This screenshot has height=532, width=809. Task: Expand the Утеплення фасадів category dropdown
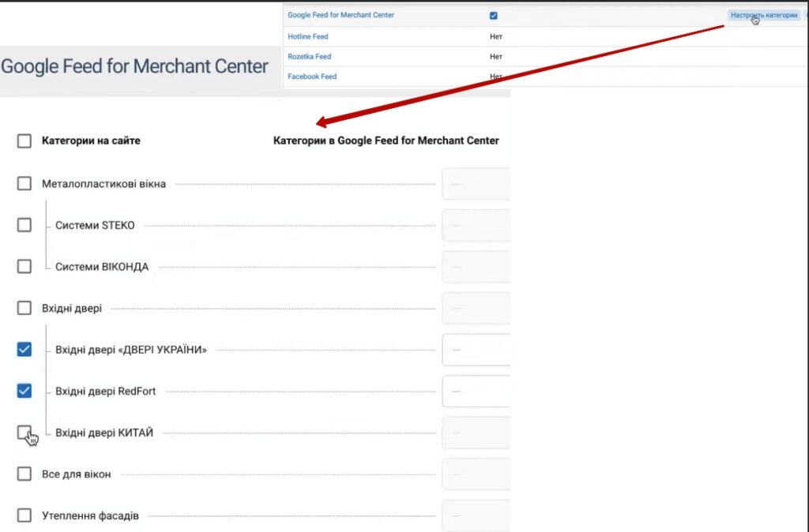(x=476, y=515)
